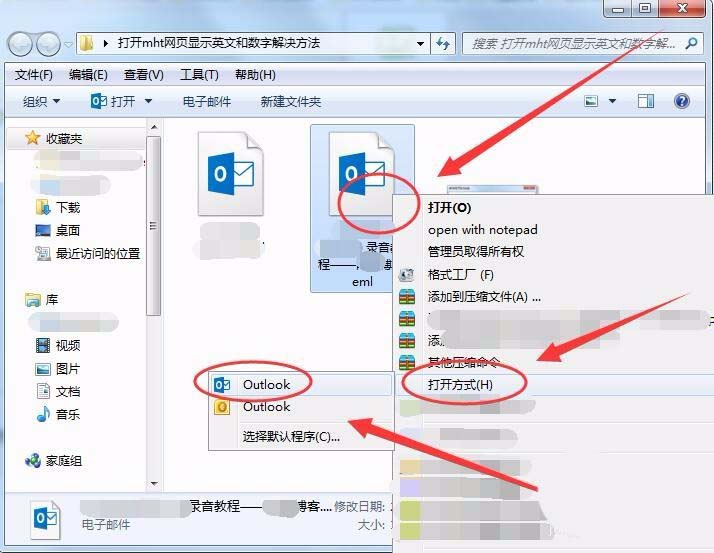Screen dimensions: 714x553
Task: Choose 格式工厂(F) from context menu
Action: click(x=461, y=274)
